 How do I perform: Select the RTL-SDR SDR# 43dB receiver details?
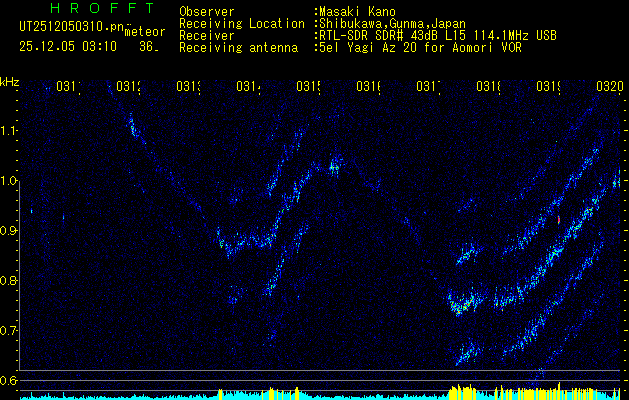(x=436, y=36)
